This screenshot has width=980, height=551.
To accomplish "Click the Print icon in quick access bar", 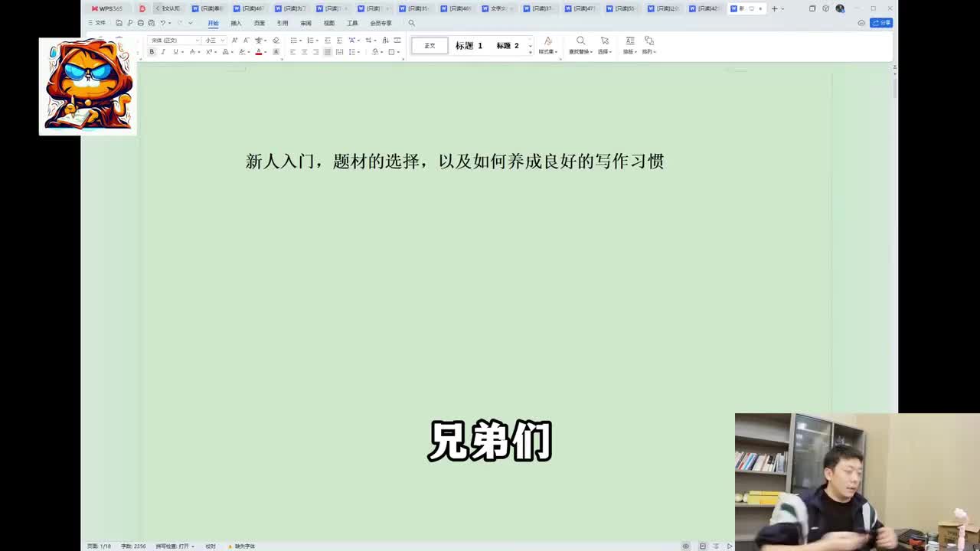I will [x=141, y=23].
